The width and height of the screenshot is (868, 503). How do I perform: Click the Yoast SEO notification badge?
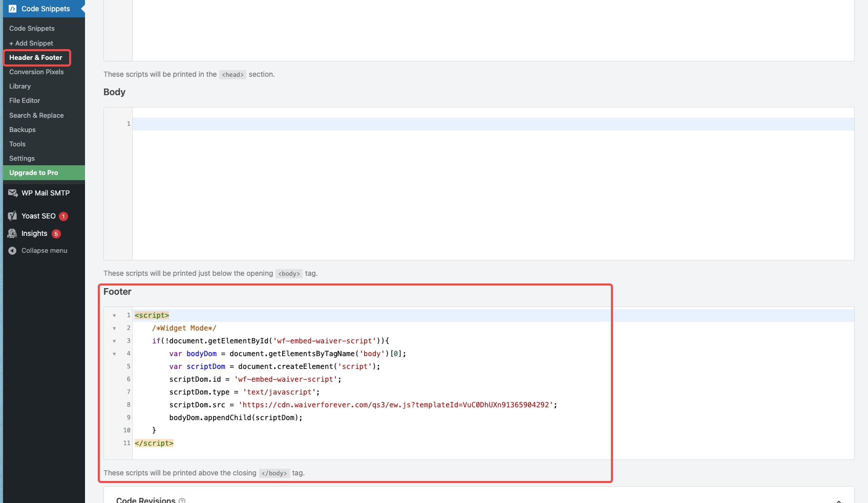tap(63, 216)
